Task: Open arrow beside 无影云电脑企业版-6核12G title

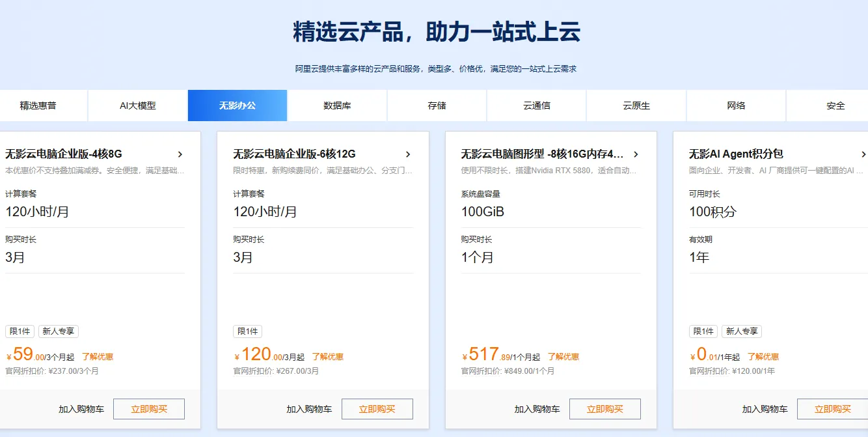Action: click(x=408, y=154)
